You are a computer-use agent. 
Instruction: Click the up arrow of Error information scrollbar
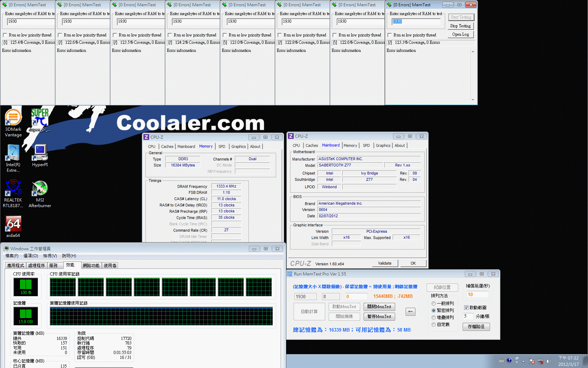[x=473, y=52]
